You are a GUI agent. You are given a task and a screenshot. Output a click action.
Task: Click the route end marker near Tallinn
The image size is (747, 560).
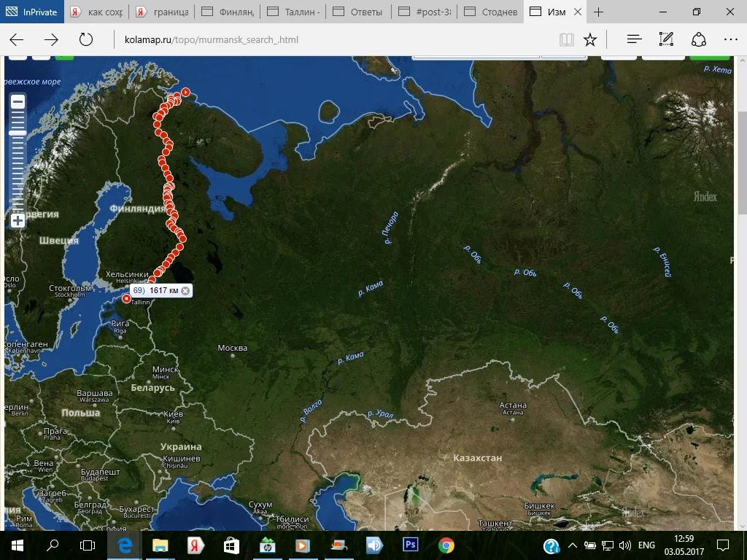(126, 298)
